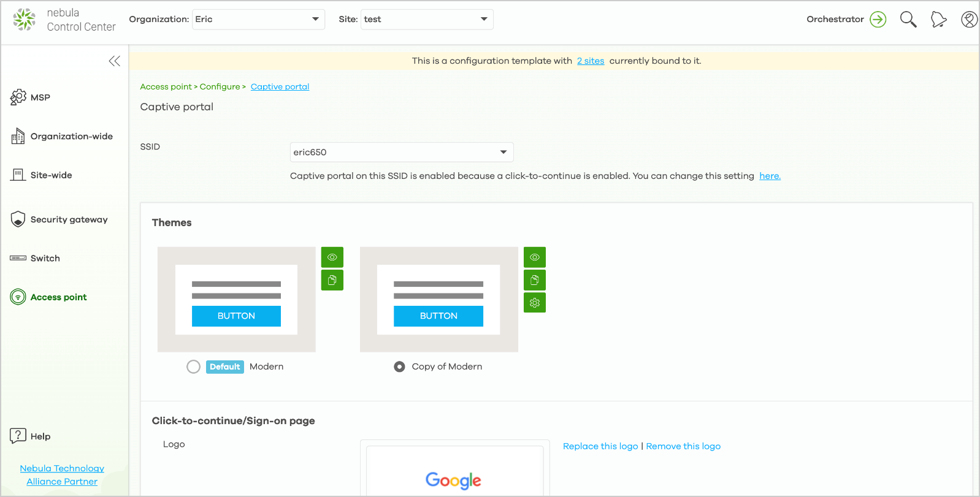The height and width of the screenshot is (497, 980).
Task: Click the Security gateway shield icon
Action: click(x=18, y=219)
